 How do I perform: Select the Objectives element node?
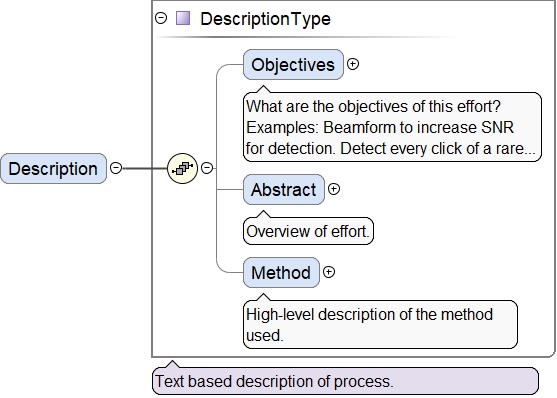tap(293, 65)
